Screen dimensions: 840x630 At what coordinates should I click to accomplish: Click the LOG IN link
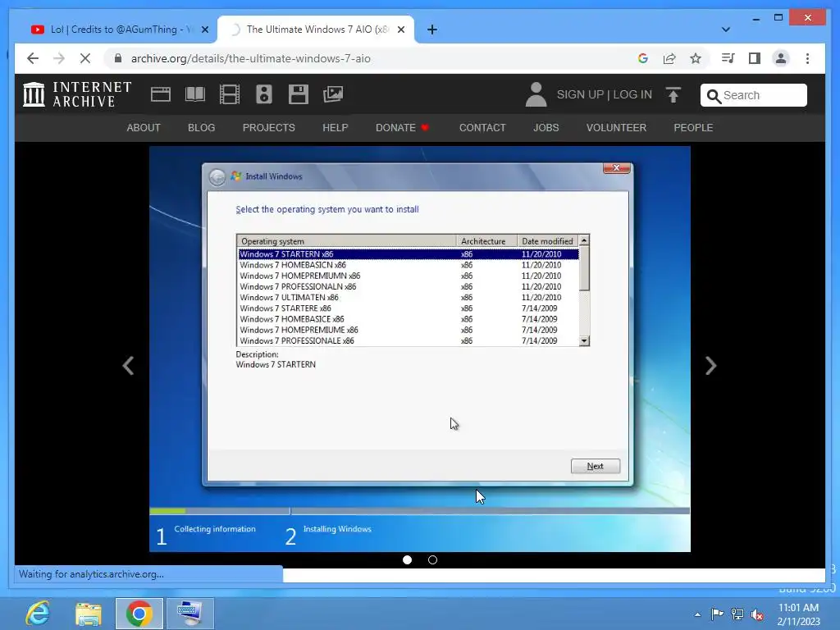[632, 94]
